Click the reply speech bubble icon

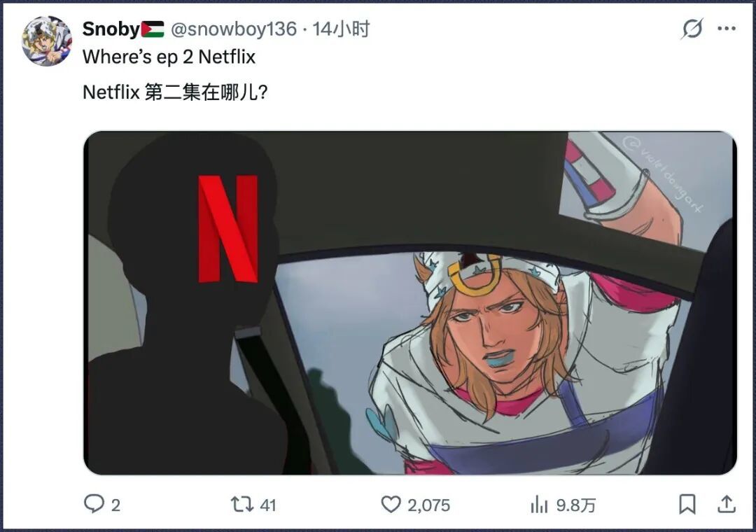coord(94,504)
